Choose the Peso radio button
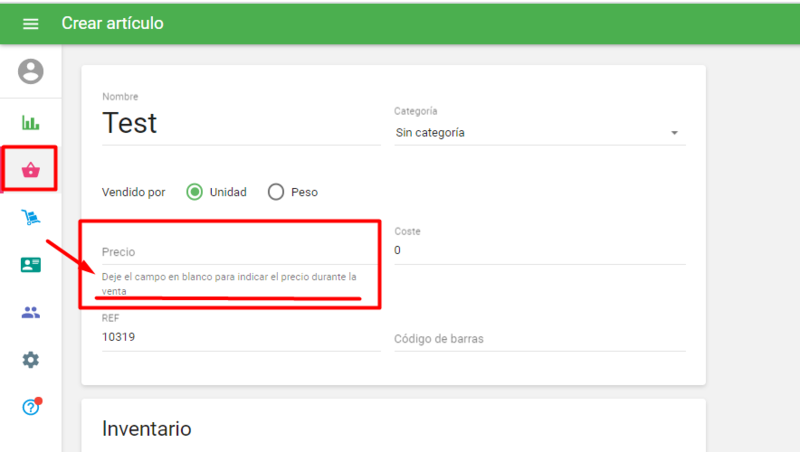 pos(276,192)
